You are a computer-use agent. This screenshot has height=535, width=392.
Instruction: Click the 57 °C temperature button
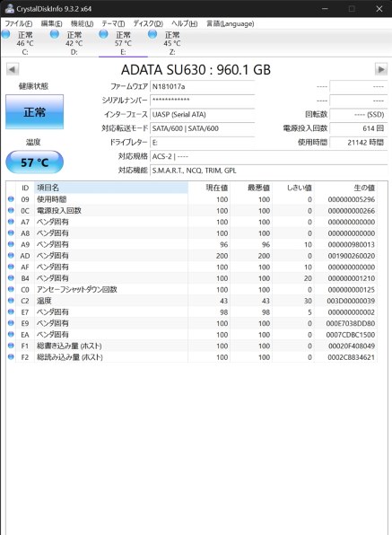pos(34,162)
